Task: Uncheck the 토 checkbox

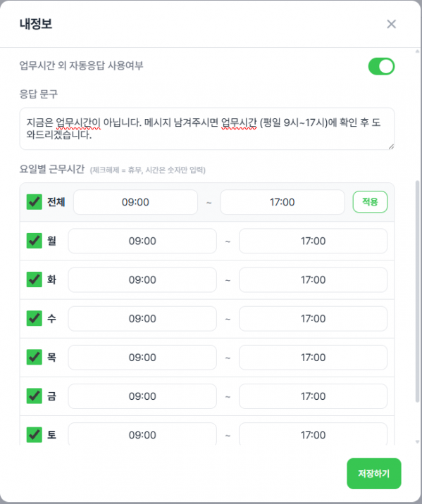Action: point(34,435)
